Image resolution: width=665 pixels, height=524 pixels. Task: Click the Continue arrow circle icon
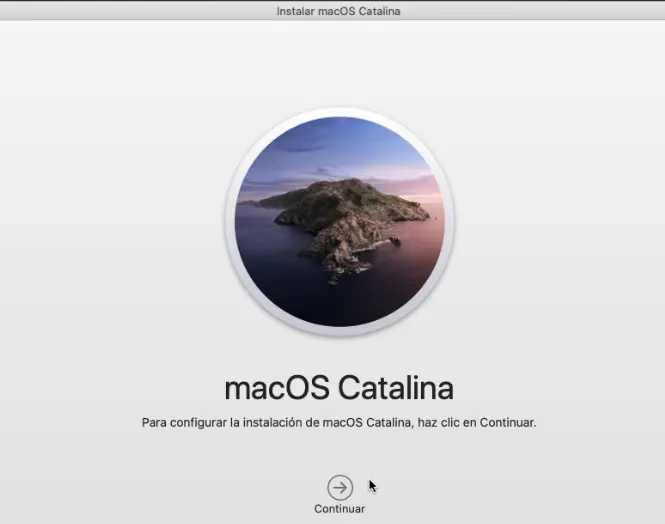[340, 487]
